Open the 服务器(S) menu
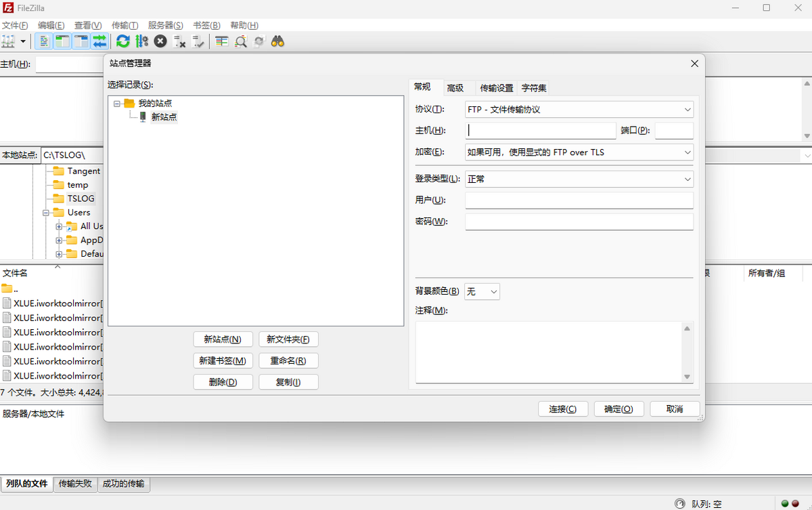 click(166, 25)
